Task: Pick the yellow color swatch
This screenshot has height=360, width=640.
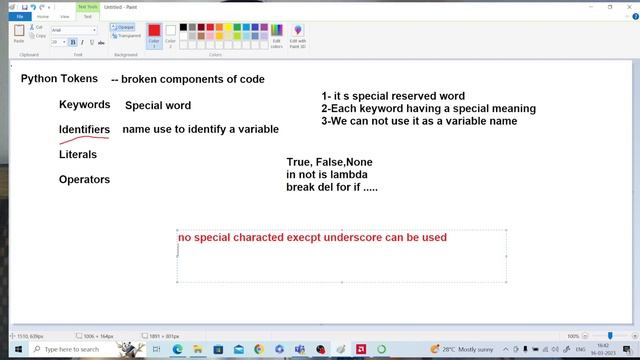Action: pos(228,27)
